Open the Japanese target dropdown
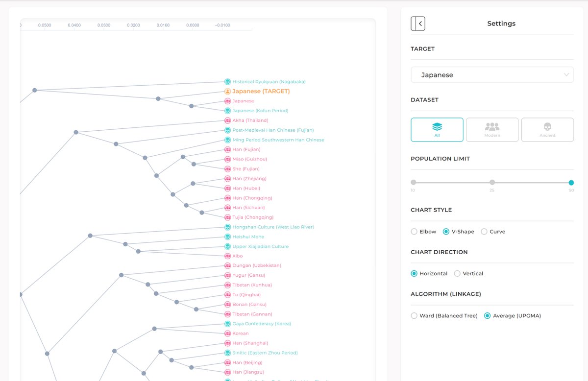The height and width of the screenshot is (381, 588). (x=492, y=74)
